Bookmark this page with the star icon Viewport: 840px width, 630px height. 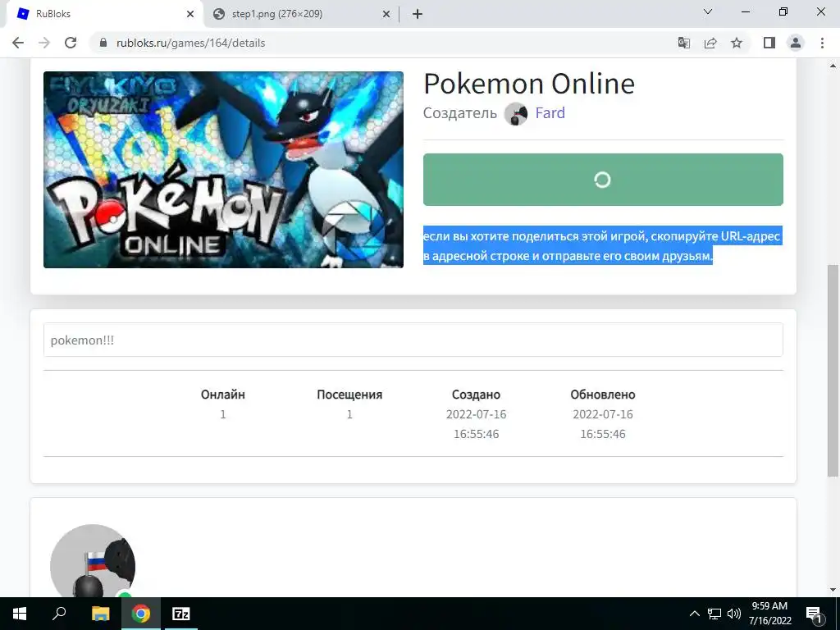pyautogui.click(x=737, y=43)
